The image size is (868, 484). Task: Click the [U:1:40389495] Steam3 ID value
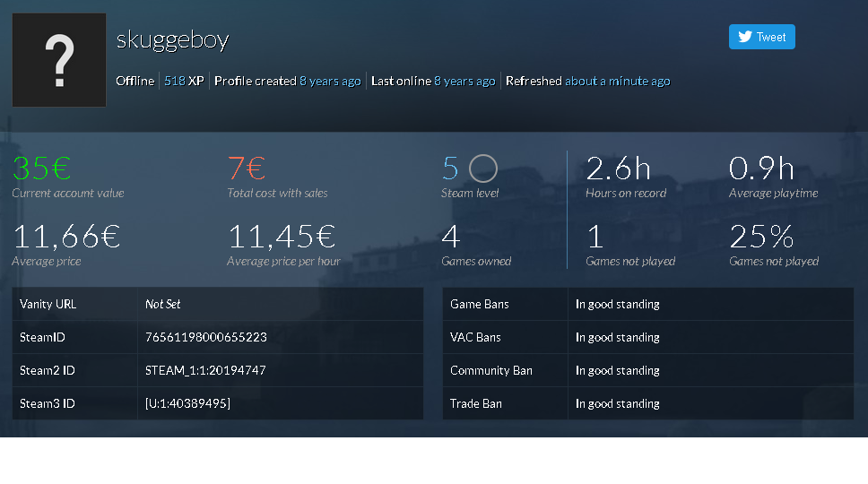pos(187,404)
